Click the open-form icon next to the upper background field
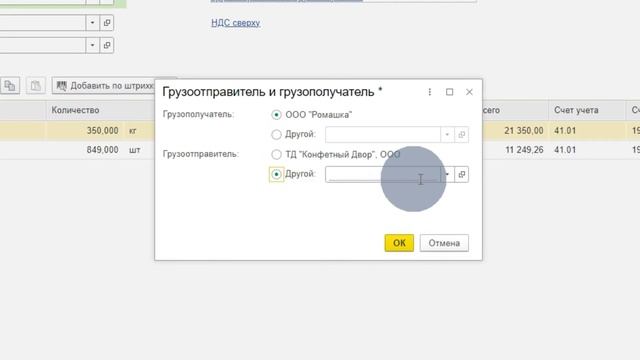640x360 pixels. (x=107, y=23)
